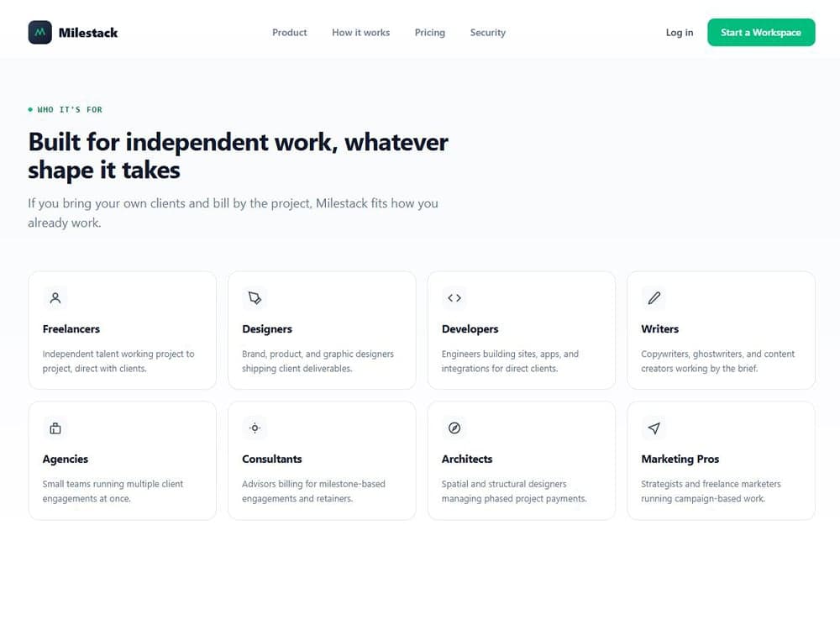
Task: Select the Designers card title
Action: [x=267, y=329]
